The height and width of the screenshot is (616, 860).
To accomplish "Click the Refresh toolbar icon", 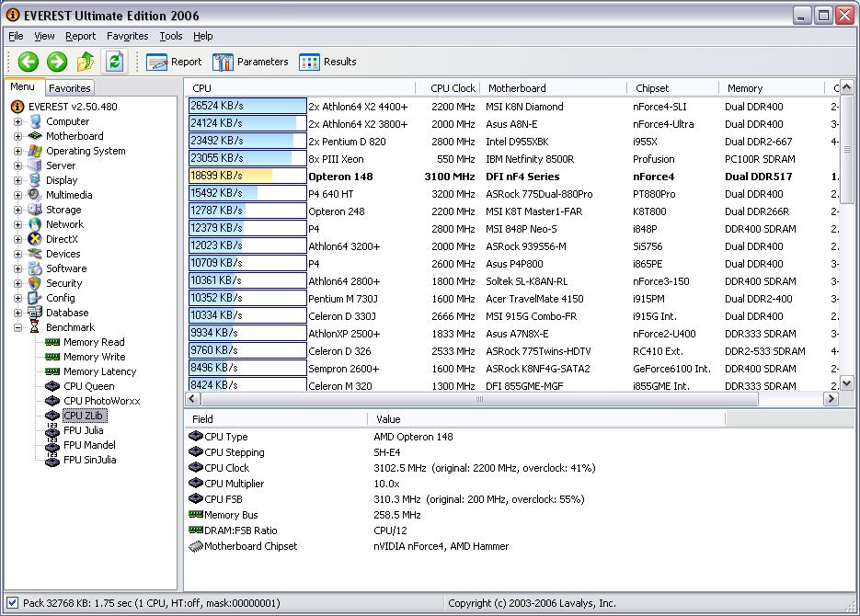I will [114, 62].
